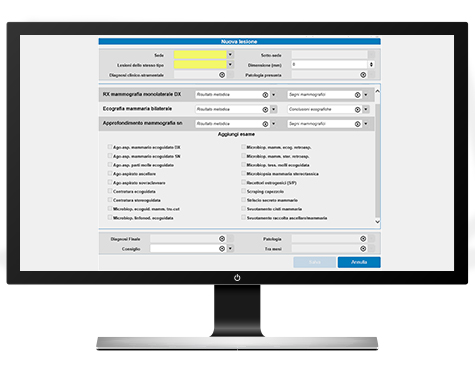
Task: Click the Salva button
Action: tap(314, 262)
